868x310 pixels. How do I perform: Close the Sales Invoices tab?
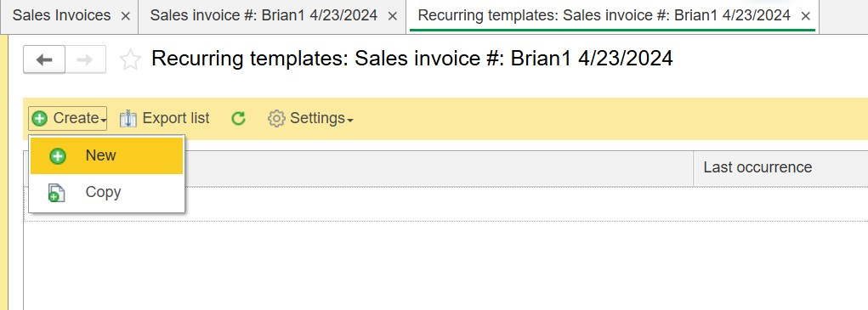pos(126,17)
